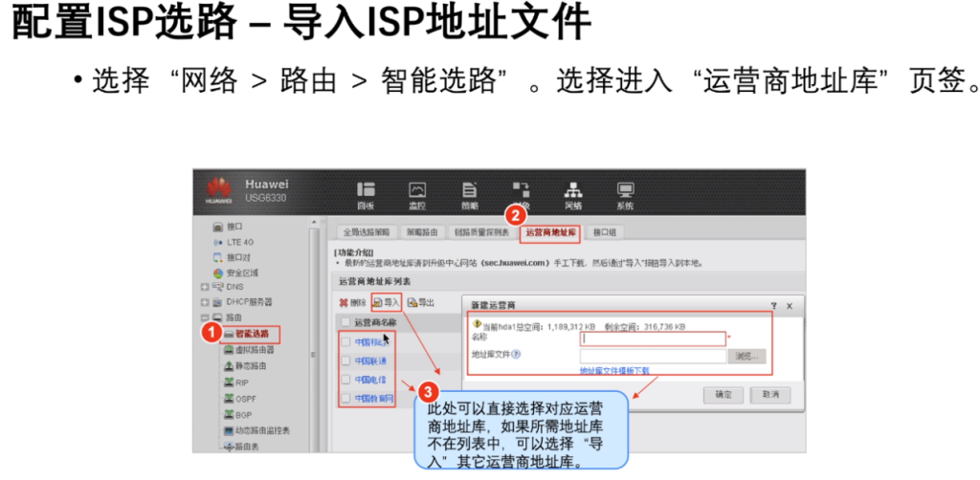The height and width of the screenshot is (480, 980).
Task: Click the sidebar collapse handle
Action: click(323, 222)
